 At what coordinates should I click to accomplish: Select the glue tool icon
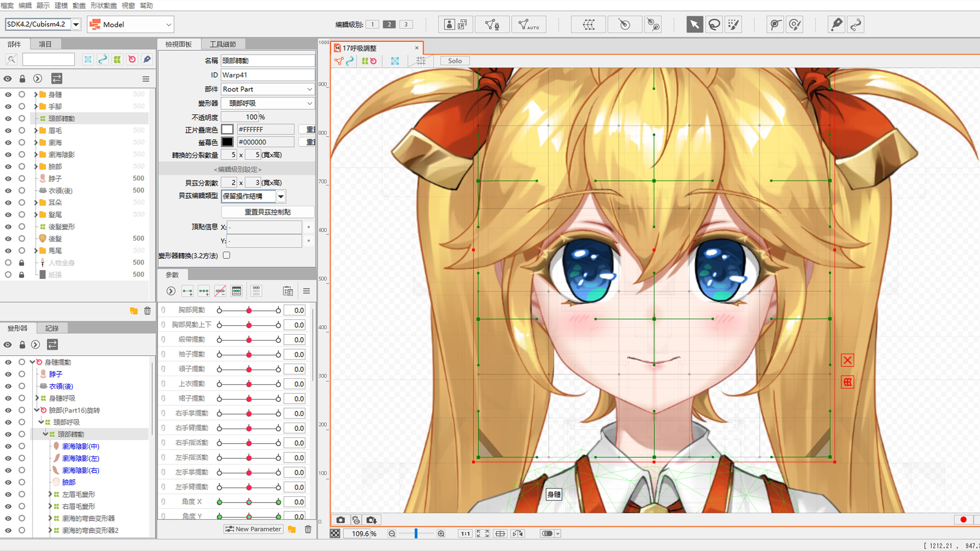[836, 25]
